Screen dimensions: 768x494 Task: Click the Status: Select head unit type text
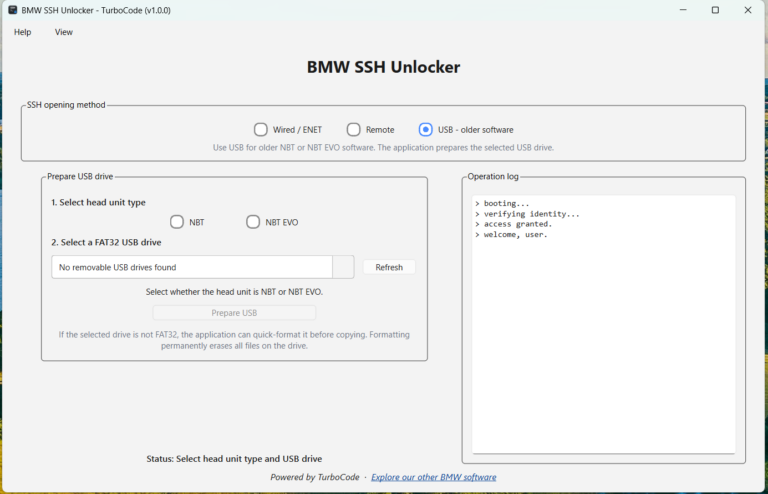click(x=234, y=459)
